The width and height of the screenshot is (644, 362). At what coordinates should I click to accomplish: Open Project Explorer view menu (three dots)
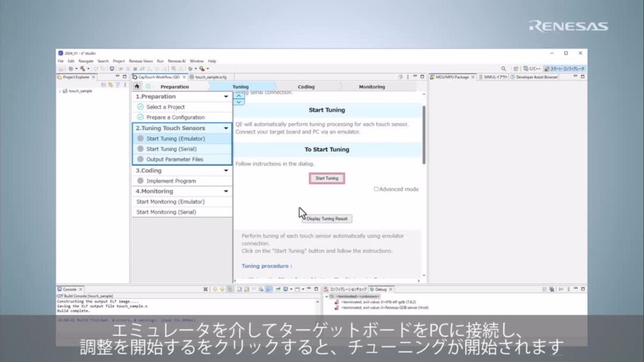pyautogui.click(x=125, y=84)
